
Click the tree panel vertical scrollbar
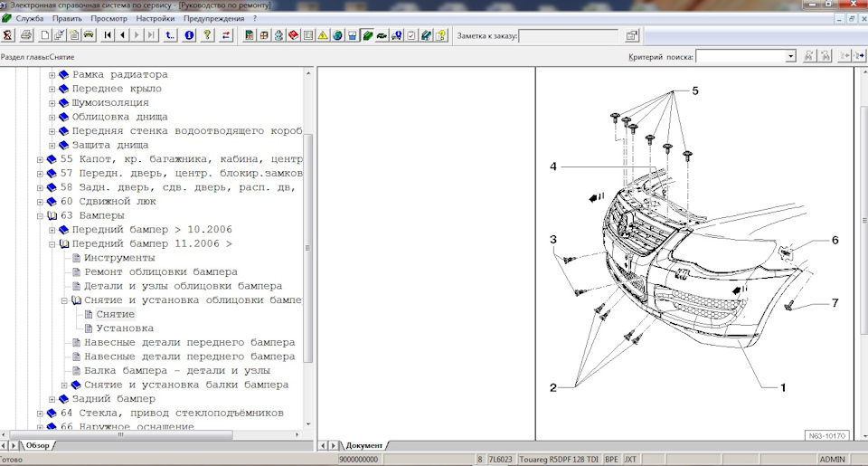(308, 244)
